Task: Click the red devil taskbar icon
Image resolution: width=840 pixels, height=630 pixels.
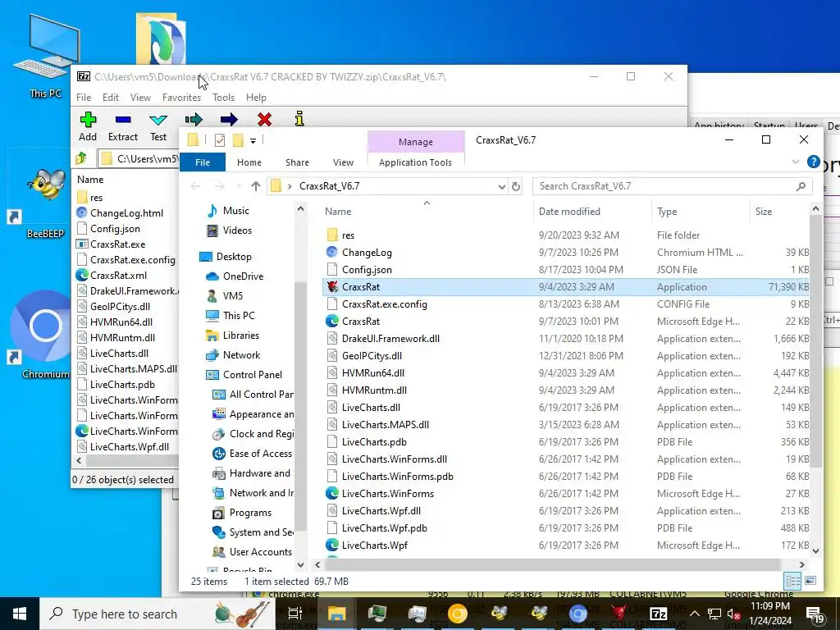Action: coord(619,614)
